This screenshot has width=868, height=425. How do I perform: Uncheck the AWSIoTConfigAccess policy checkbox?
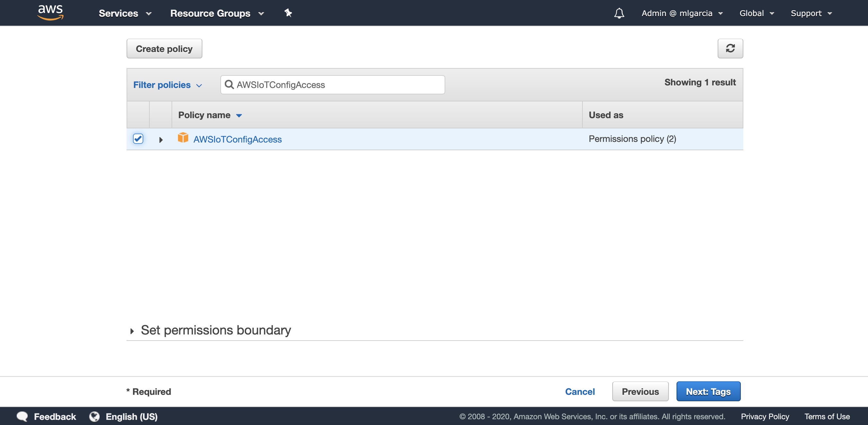pos(138,139)
